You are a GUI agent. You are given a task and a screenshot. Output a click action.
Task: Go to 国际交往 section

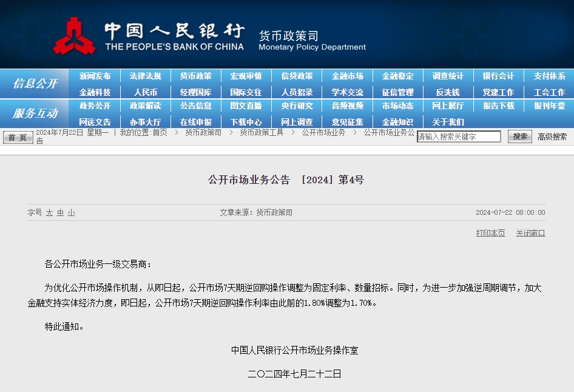tap(246, 92)
